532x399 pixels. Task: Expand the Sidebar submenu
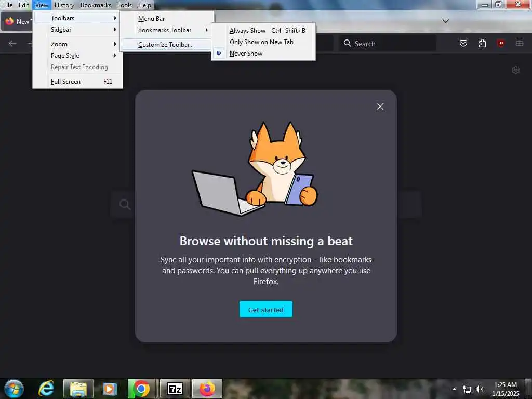[77, 30]
